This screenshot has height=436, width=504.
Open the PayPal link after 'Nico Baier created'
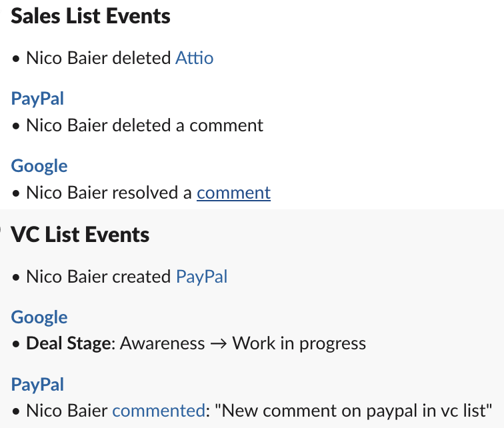point(201,276)
